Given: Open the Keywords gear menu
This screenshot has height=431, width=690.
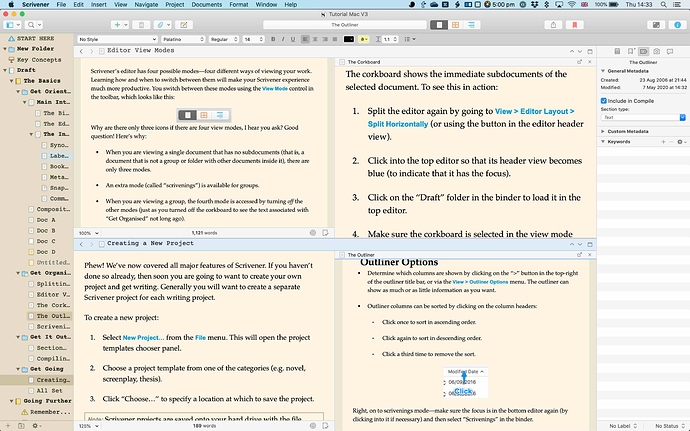Looking at the screenshot, I should (681, 142).
